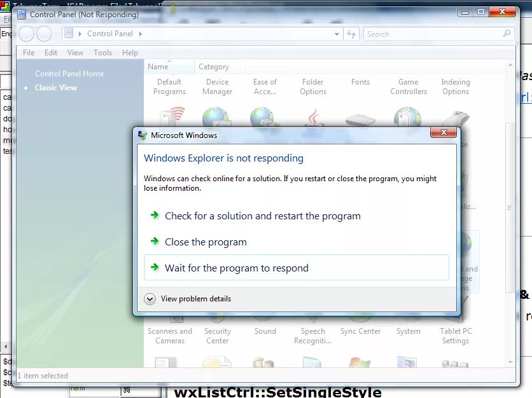Click the Microsoft Windows dialog title icon
This screenshot has width=532, height=398.
pyautogui.click(x=143, y=135)
